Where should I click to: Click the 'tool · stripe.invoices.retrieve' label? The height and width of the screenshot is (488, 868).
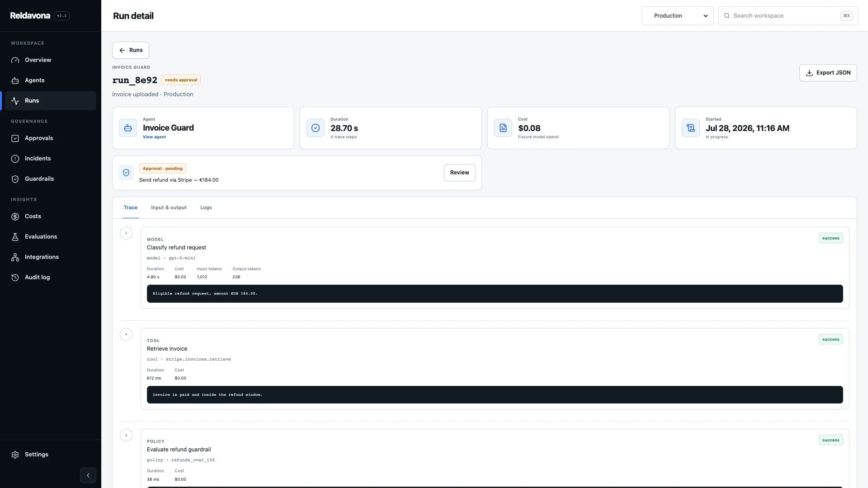[189, 359]
